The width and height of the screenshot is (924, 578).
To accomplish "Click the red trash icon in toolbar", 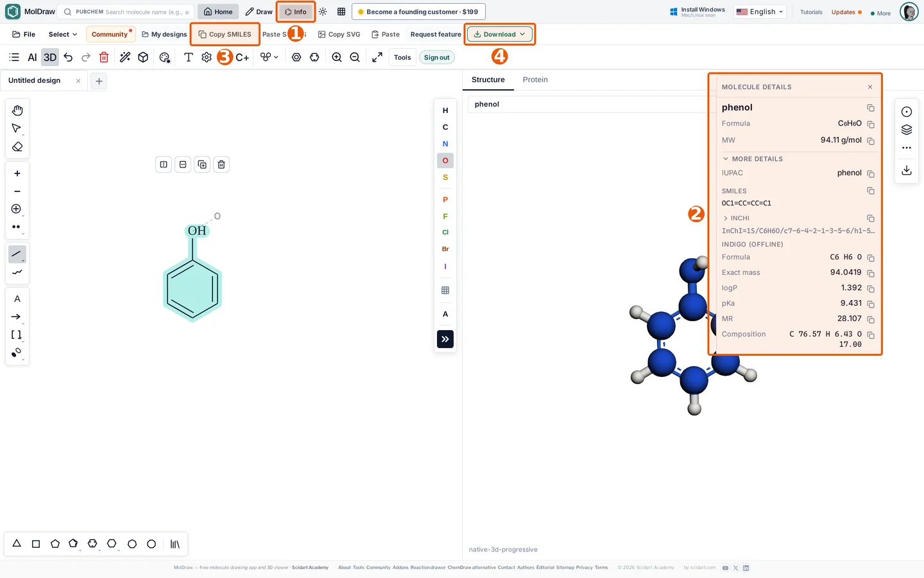I will 104,57.
